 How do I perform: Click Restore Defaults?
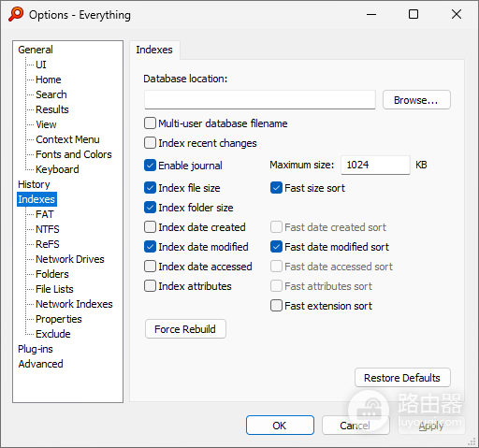pyautogui.click(x=402, y=378)
